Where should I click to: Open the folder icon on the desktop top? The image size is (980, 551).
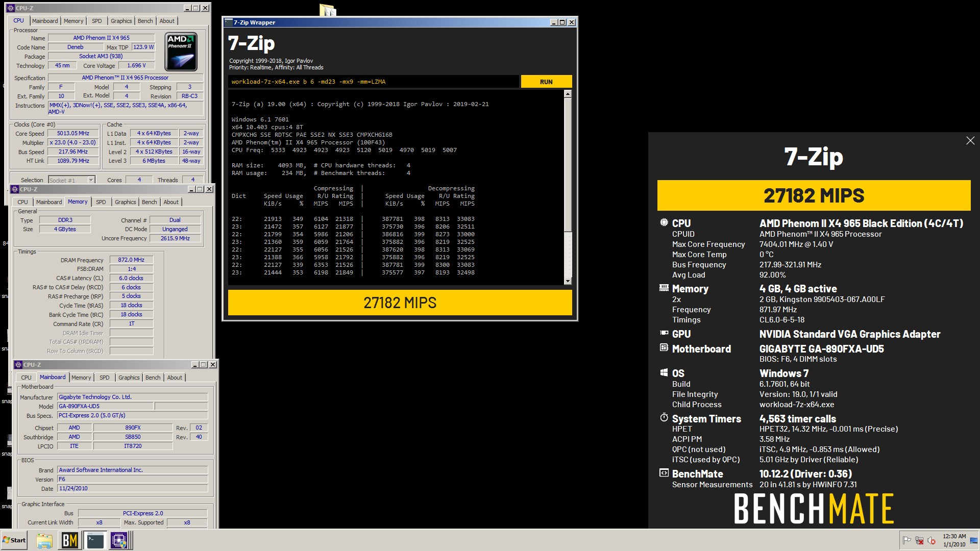click(x=328, y=10)
